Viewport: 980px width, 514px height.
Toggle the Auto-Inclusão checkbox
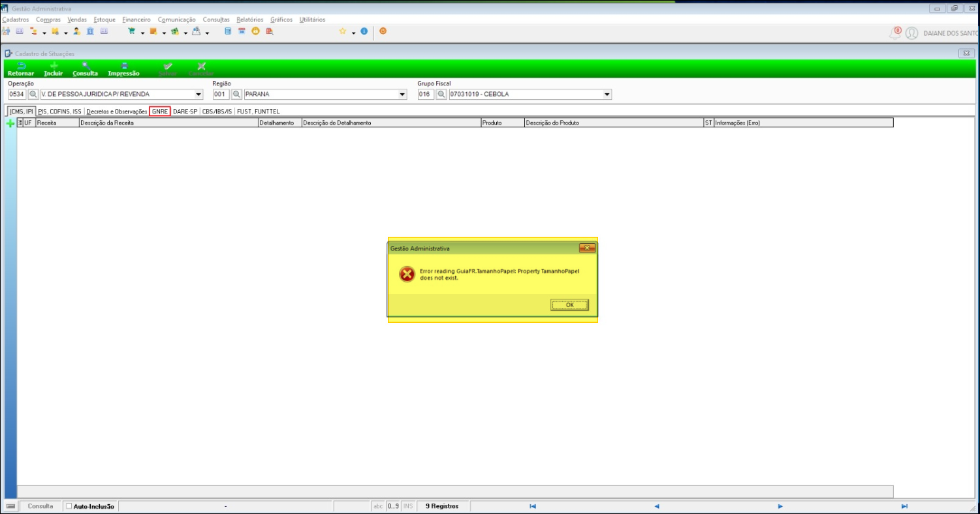point(69,506)
